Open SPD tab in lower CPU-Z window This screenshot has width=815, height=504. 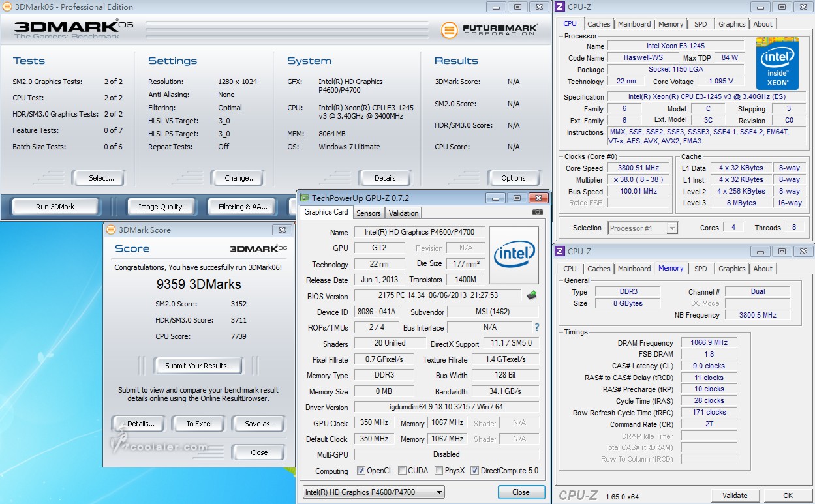point(700,269)
